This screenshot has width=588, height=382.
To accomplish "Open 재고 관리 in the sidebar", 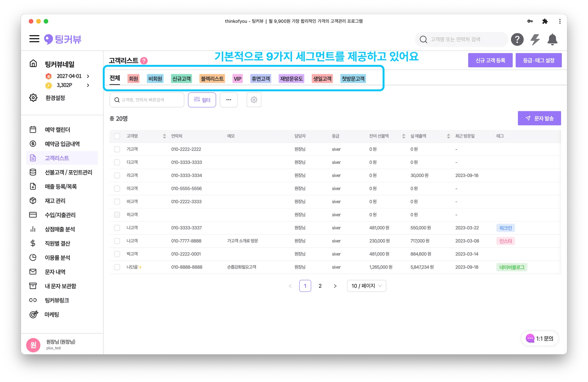I will click(x=55, y=201).
